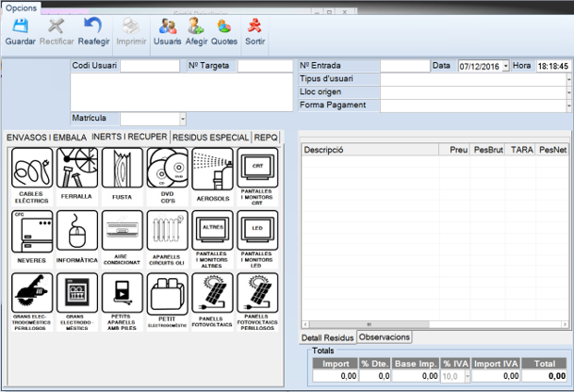Select Pantalles i Monitors Altres icon
Image resolution: width=574 pixels, height=392 pixels.
(x=212, y=231)
